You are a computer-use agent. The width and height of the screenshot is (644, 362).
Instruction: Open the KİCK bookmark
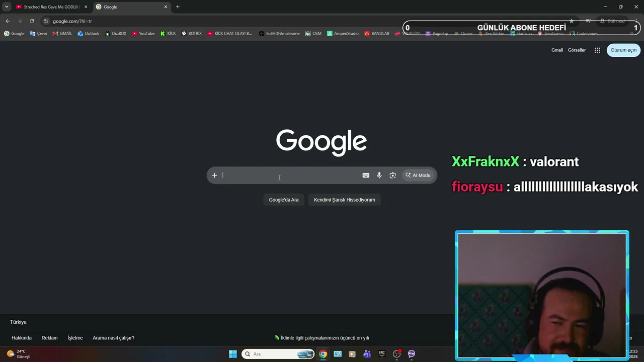[x=168, y=34]
